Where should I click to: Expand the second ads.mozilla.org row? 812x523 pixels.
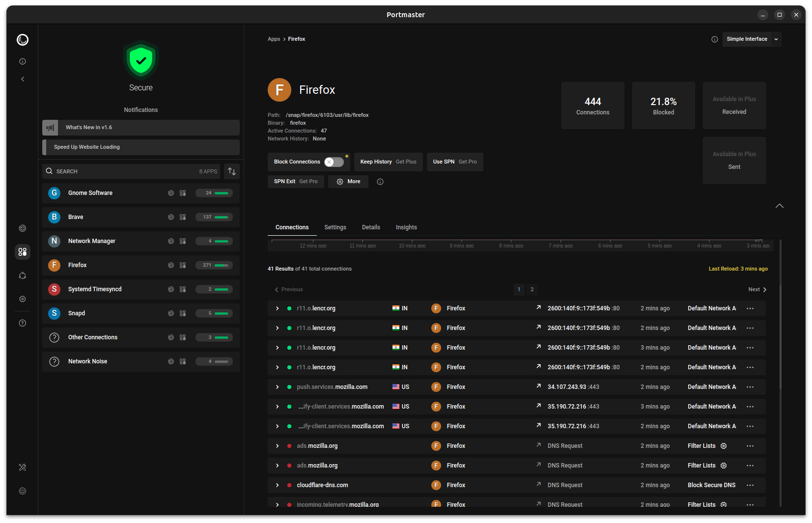[278, 466]
